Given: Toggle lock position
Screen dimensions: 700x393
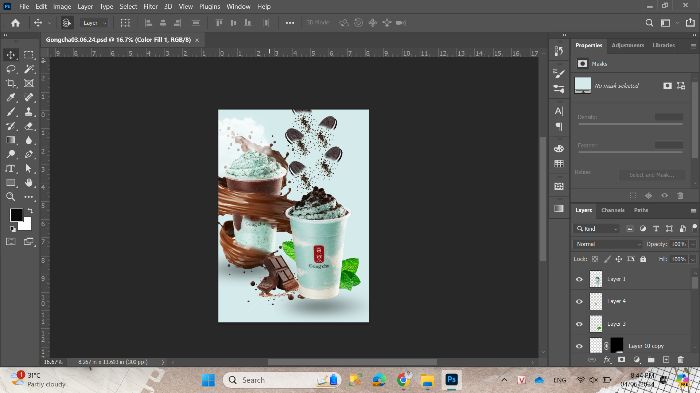Looking at the screenshot, I should click(x=619, y=259).
